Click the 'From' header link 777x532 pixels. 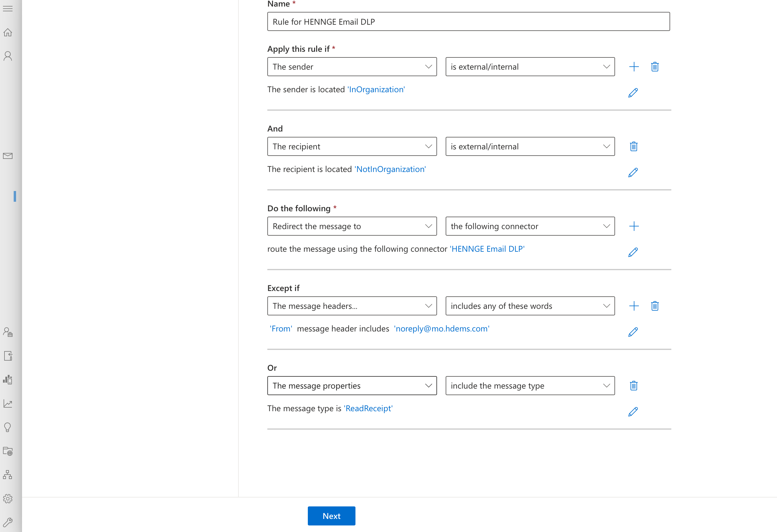coord(281,329)
